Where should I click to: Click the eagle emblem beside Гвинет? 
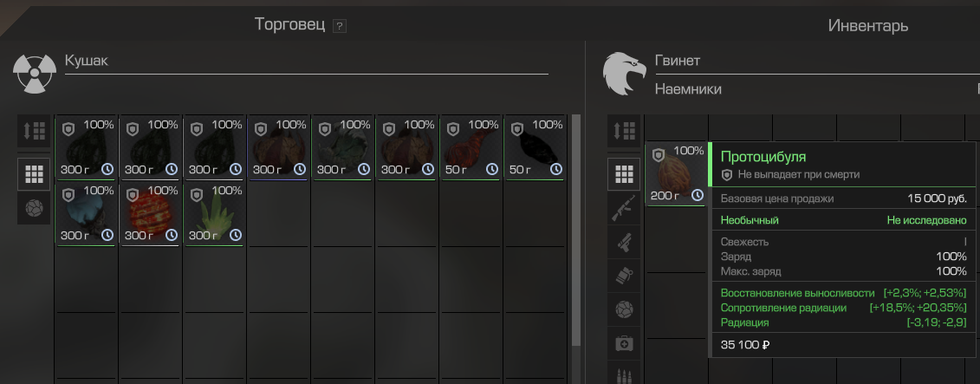pyautogui.click(x=624, y=73)
